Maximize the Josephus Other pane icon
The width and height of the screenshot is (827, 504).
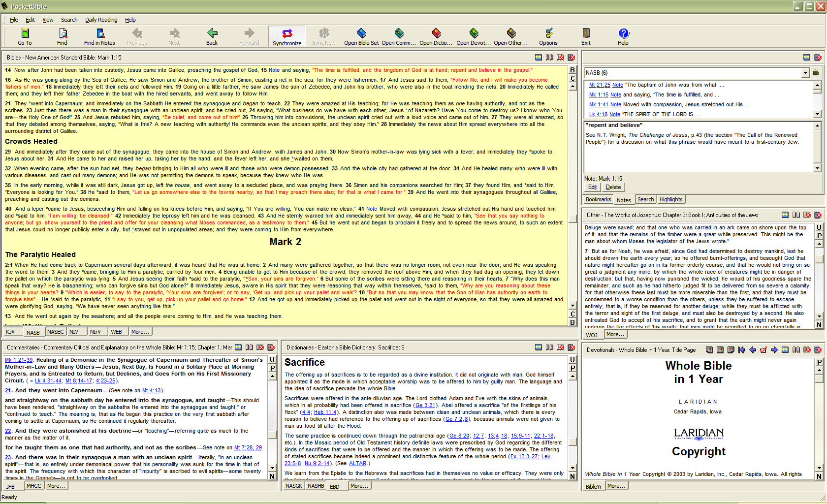pyautogui.click(x=785, y=215)
